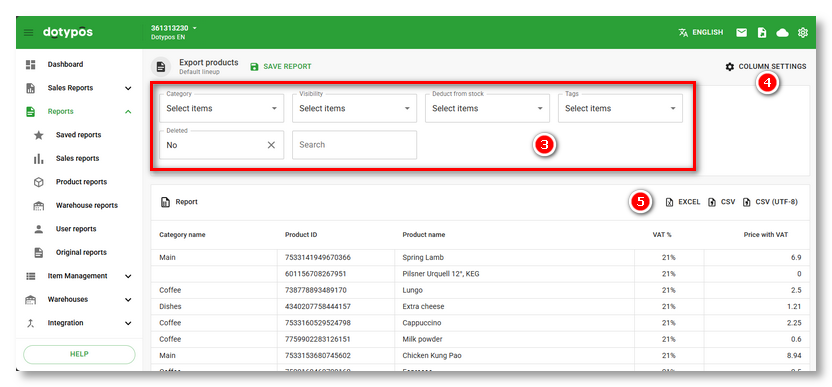Expand the Integration chevron
The image size is (832, 387).
(x=128, y=323)
